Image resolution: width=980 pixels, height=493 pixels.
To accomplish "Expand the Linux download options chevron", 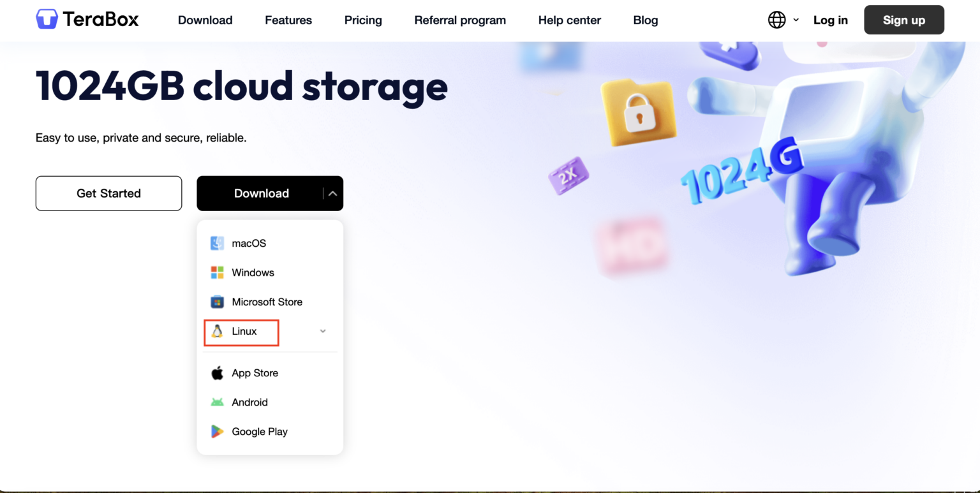I will [323, 331].
